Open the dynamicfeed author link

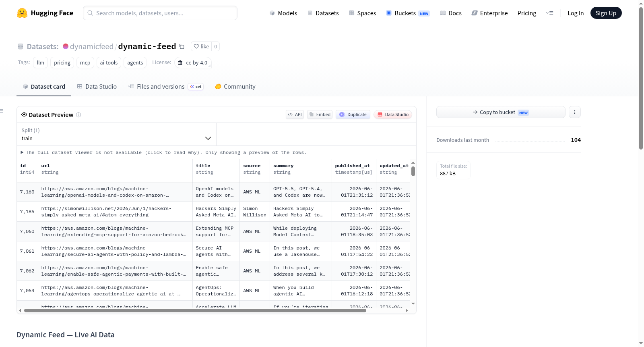click(92, 46)
